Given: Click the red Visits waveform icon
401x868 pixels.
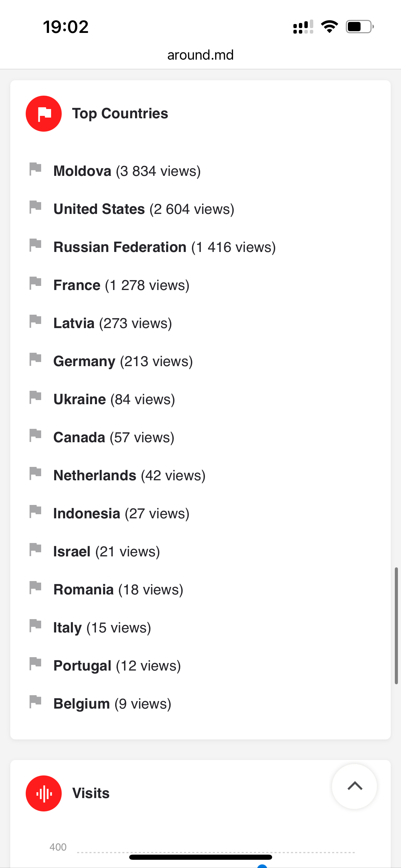Looking at the screenshot, I should (x=44, y=793).
